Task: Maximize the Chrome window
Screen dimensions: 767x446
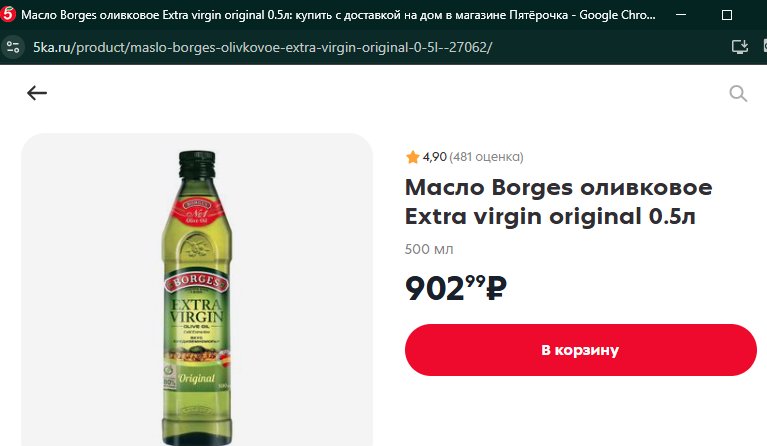Action: (727, 15)
